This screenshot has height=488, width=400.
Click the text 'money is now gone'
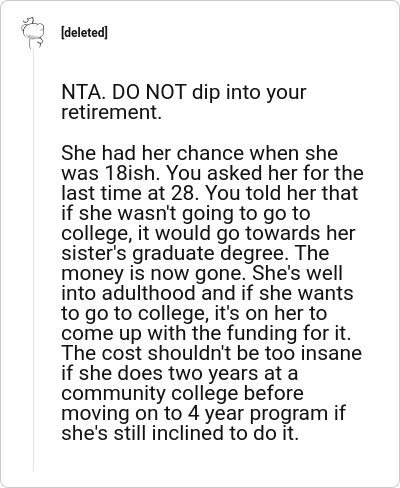coord(153,273)
